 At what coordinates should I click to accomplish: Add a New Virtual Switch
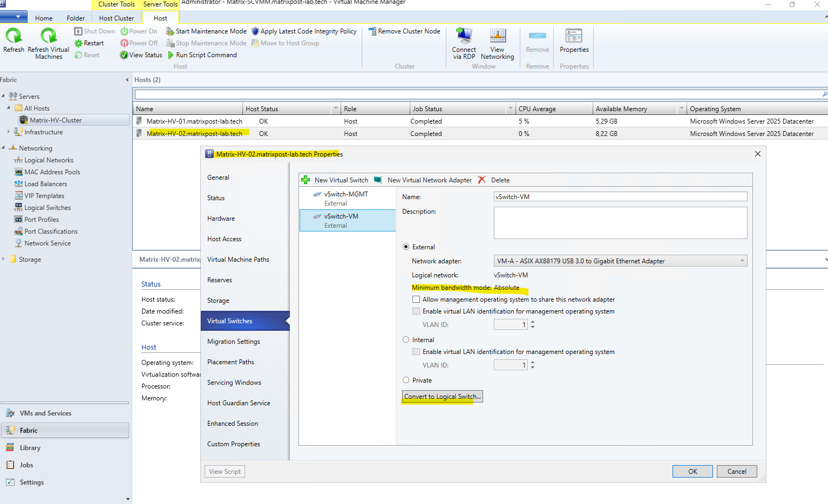(x=335, y=180)
